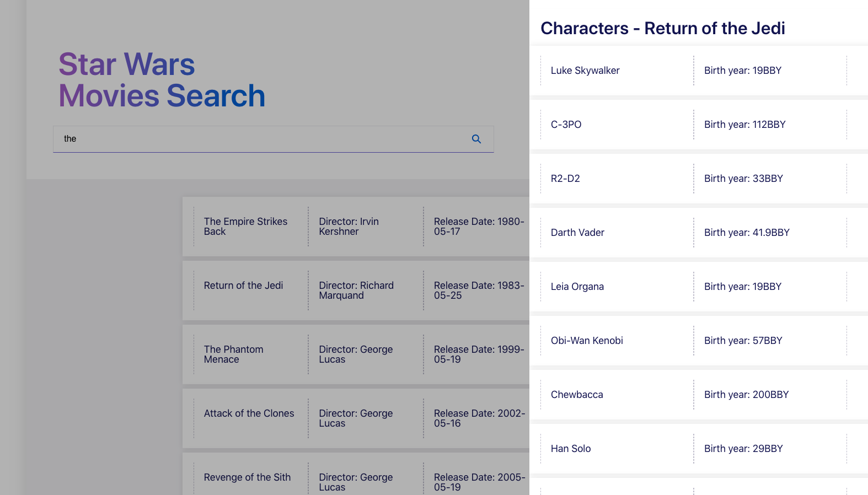Click Birth year: 200BBY value
868x495 pixels.
[747, 395]
